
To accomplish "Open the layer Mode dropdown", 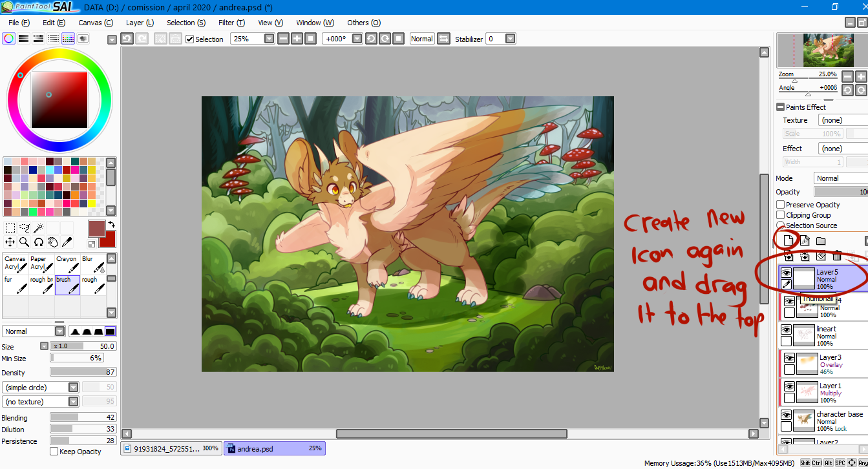I will pos(841,178).
